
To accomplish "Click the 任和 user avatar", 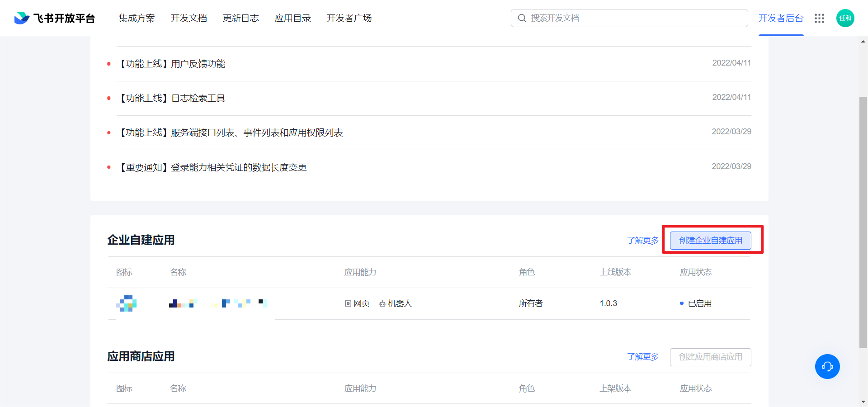I will pyautogui.click(x=845, y=18).
